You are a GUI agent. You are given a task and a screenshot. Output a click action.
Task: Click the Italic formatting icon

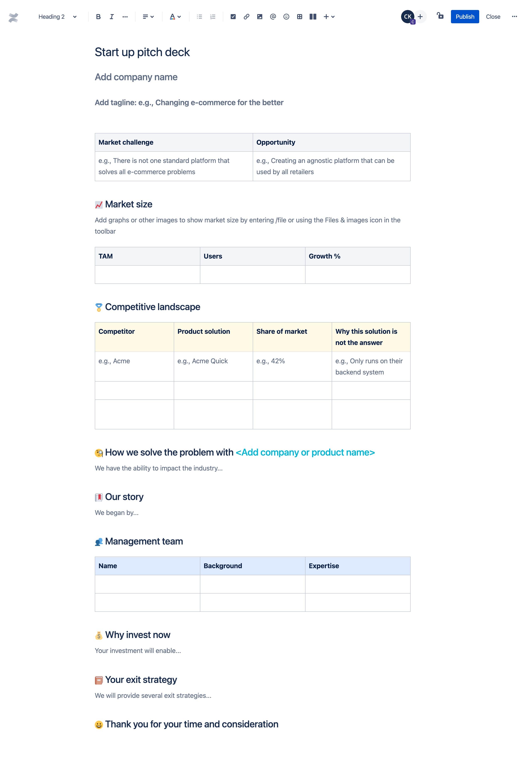click(111, 16)
